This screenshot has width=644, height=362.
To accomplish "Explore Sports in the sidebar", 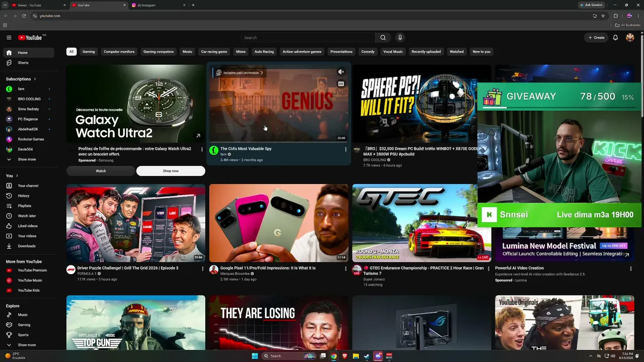I will tap(29, 335).
